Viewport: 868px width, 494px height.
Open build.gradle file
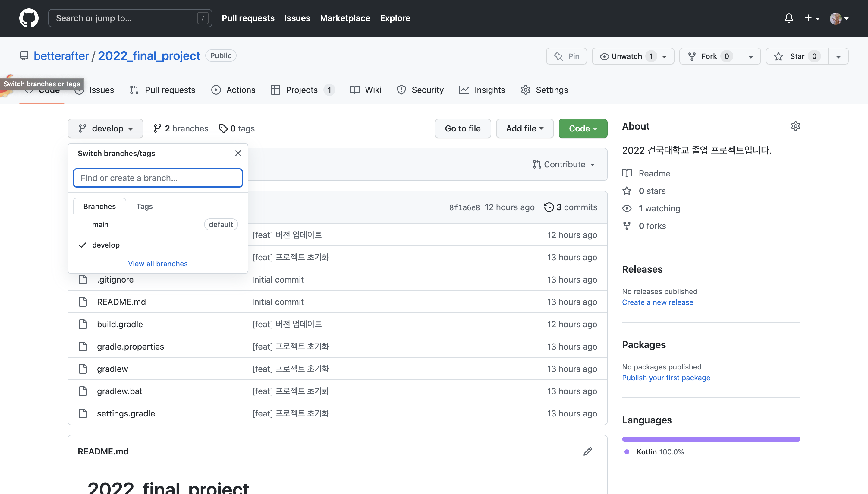pyautogui.click(x=120, y=324)
